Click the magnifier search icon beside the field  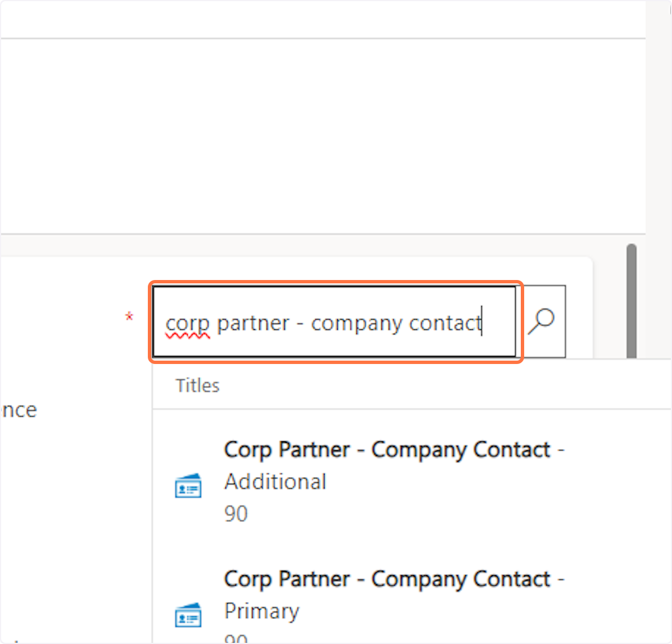point(541,321)
